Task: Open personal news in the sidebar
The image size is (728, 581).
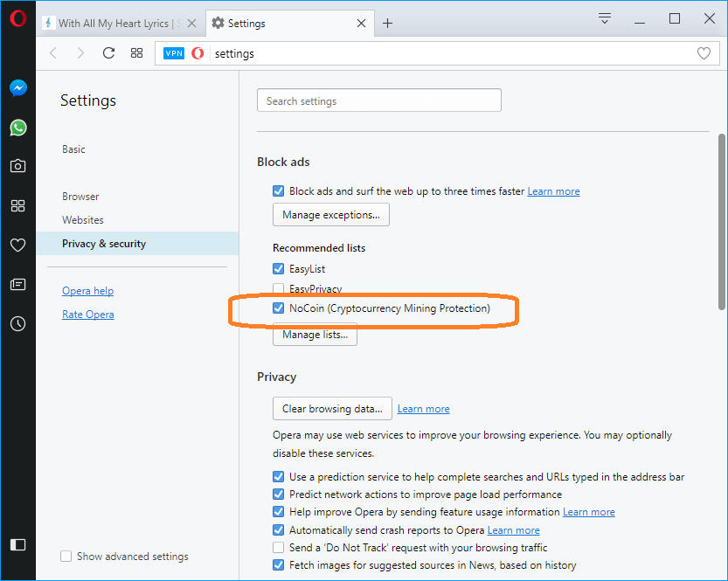Action: click(x=18, y=284)
